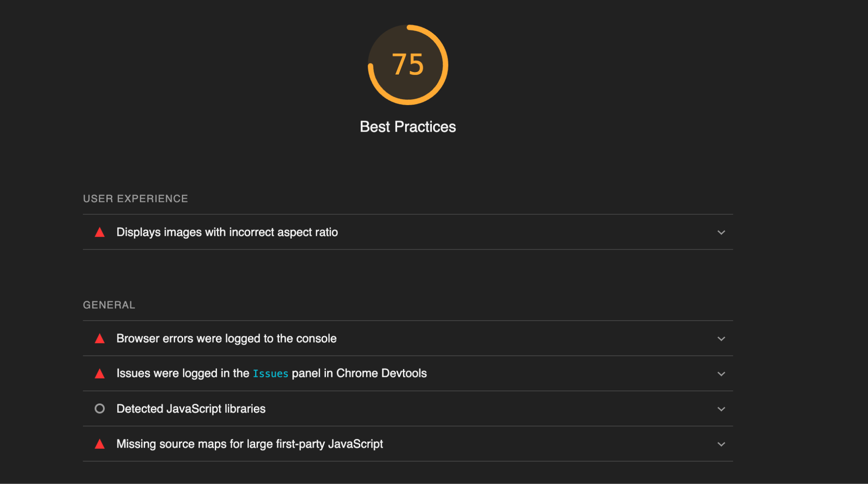Viewport: 868px width, 484px height.
Task: Click the GENERAL section header
Action: pos(109,305)
